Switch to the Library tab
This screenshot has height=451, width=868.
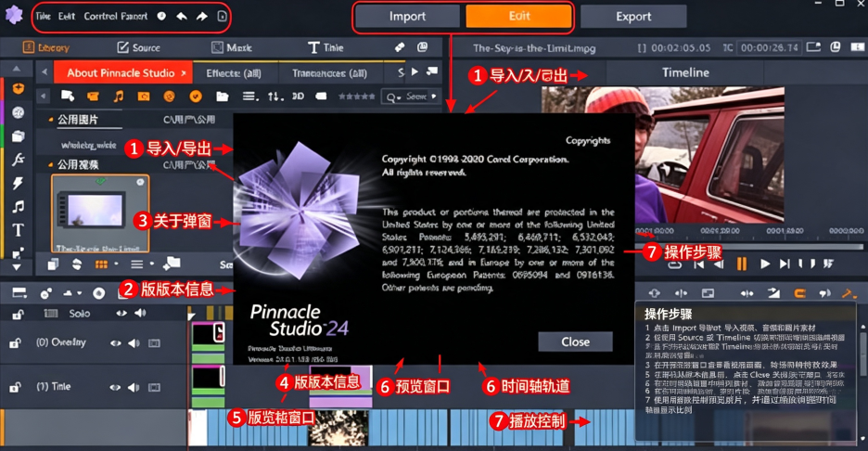coord(46,47)
